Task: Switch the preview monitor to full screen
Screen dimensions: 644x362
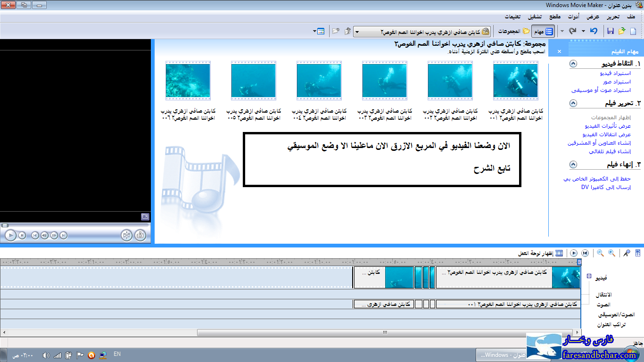Action: click(145, 217)
